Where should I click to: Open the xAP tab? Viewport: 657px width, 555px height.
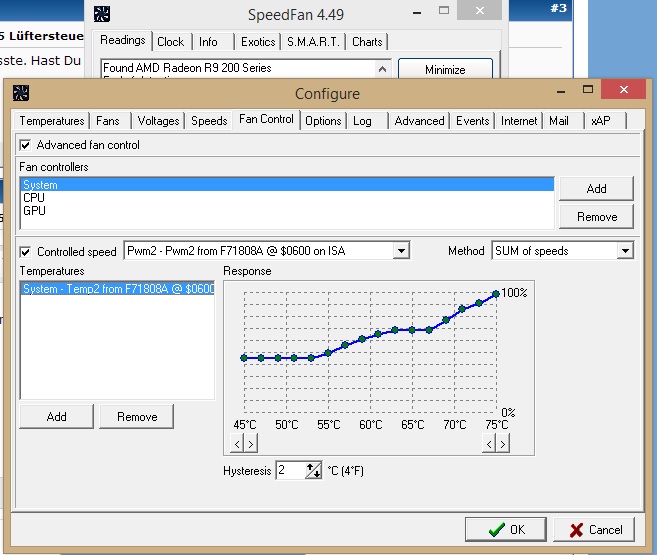pos(601,121)
